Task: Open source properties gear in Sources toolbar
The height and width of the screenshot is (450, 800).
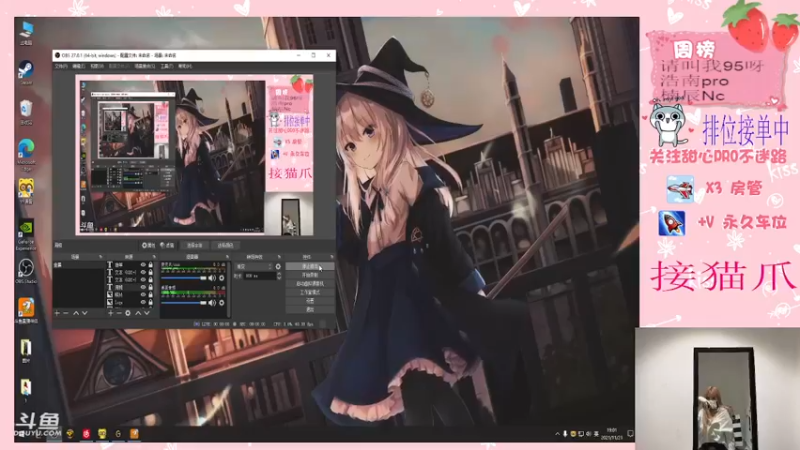Action: click(128, 313)
